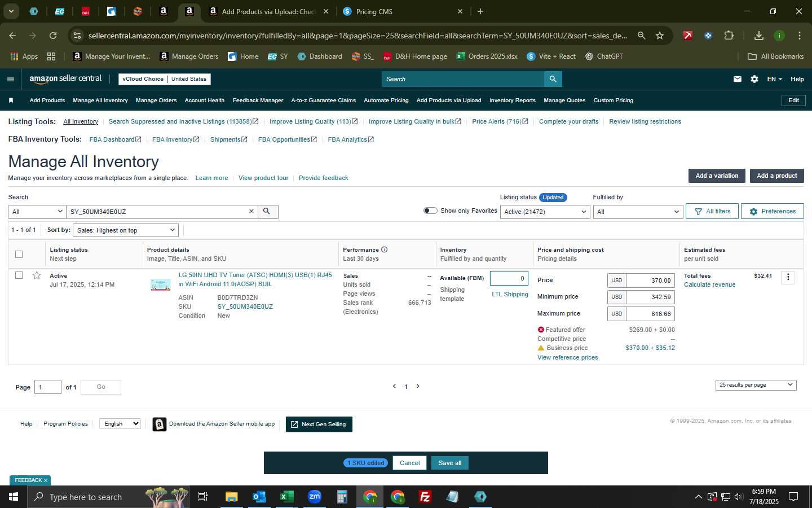Open Outlook from the taskbar
The image size is (812, 508).
point(259,497)
